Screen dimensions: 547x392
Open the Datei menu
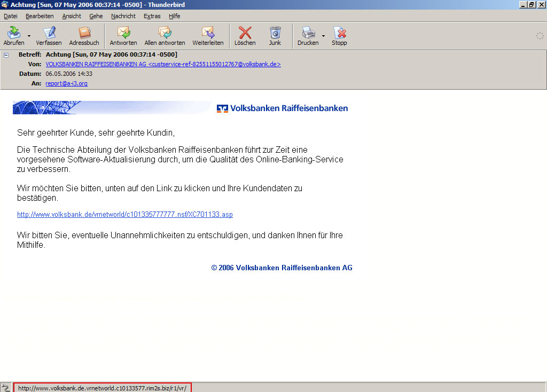pos(11,16)
